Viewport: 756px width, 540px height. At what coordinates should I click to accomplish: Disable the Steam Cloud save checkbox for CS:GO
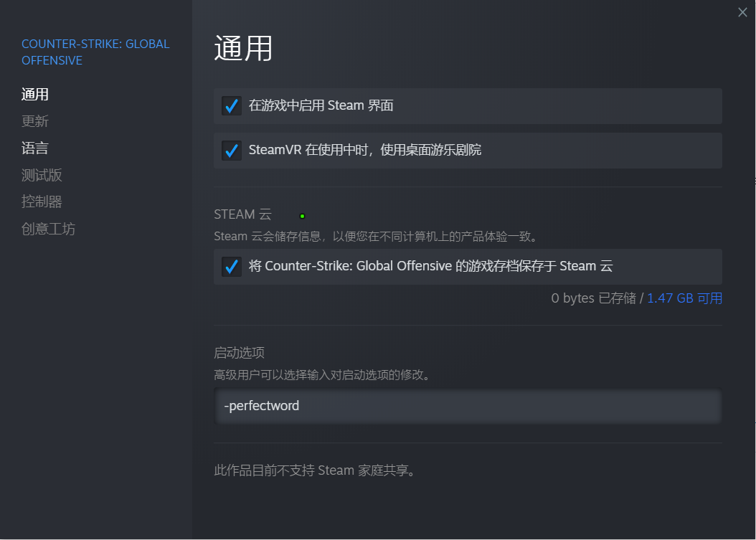[x=232, y=267]
